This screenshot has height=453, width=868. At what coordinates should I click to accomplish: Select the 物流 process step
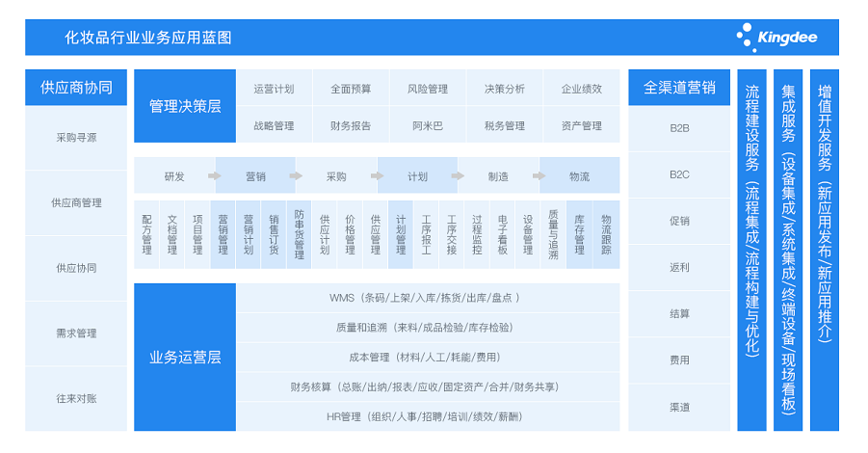tap(580, 176)
